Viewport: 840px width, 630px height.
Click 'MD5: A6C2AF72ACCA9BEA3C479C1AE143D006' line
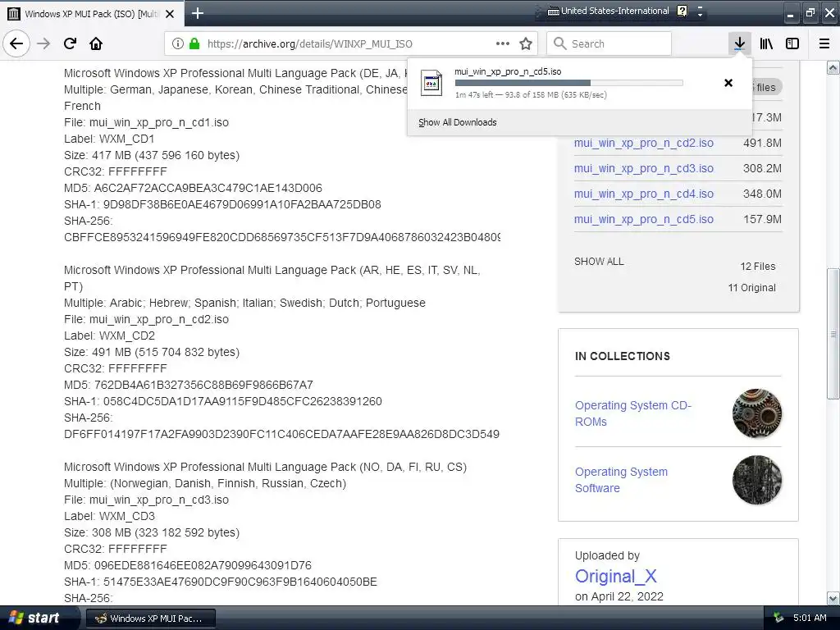coord(193,188)
